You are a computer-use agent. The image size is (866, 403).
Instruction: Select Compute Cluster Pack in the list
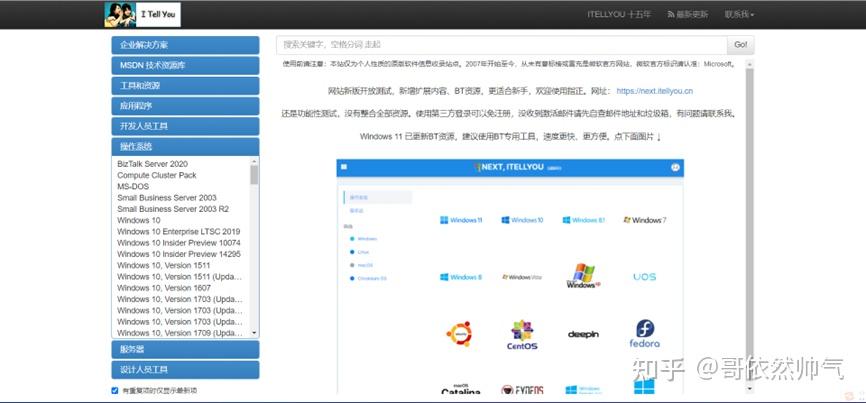tap(157, 175)
